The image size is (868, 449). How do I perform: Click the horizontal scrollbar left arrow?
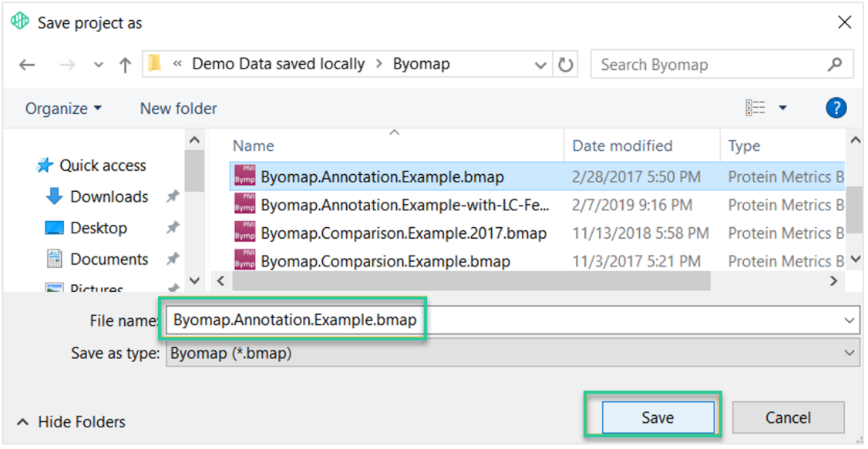(221, 281)
